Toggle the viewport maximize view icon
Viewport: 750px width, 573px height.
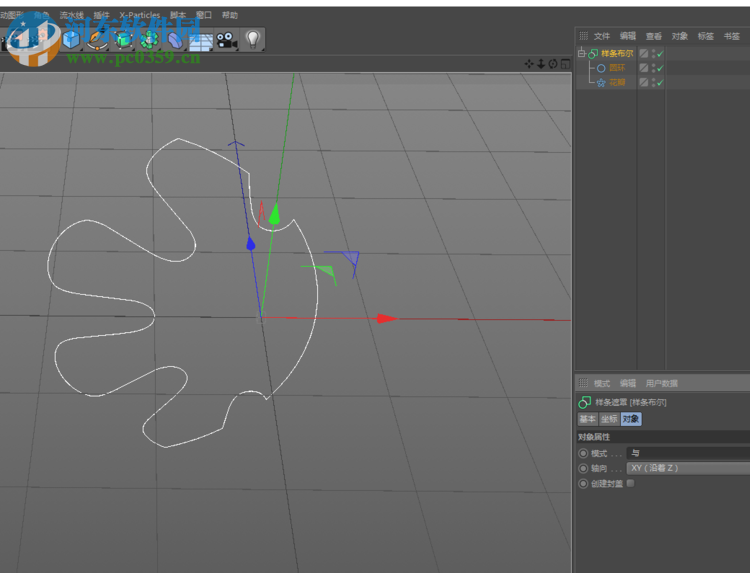pos(565,64)
